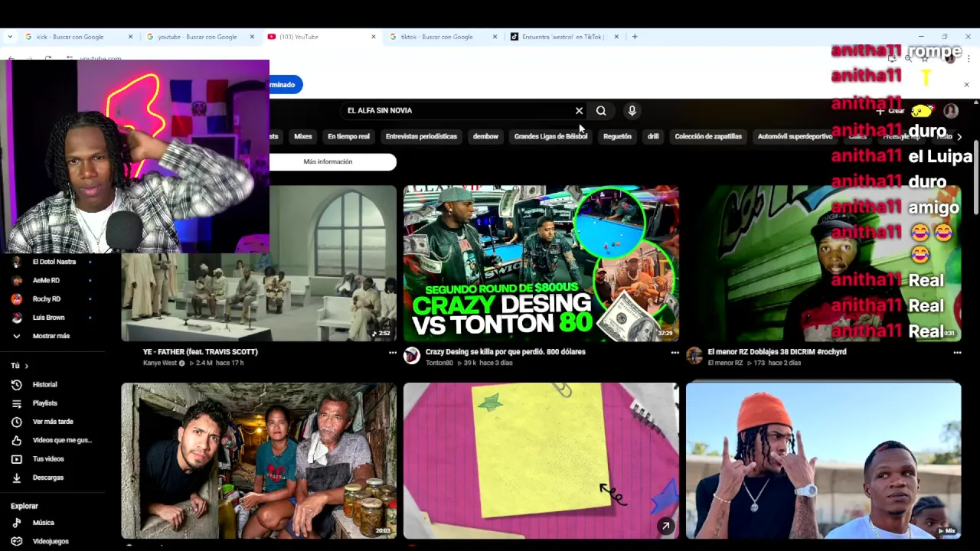This screenshot has height=551, width=980.
Task: Select the Entrevistas periodísticas chip
Action: pos(421,136)
